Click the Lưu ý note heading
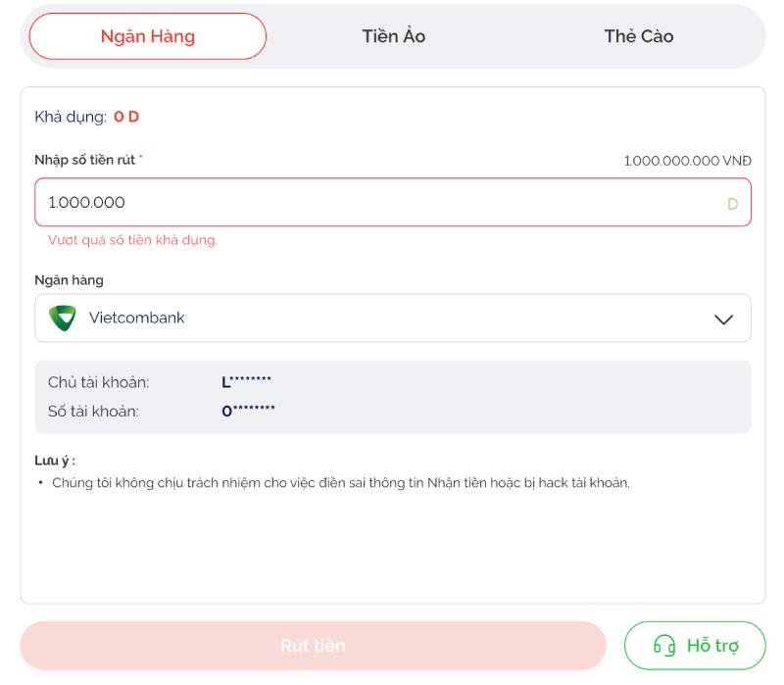This screenshot has width=784, height=685. coord(55,461)
